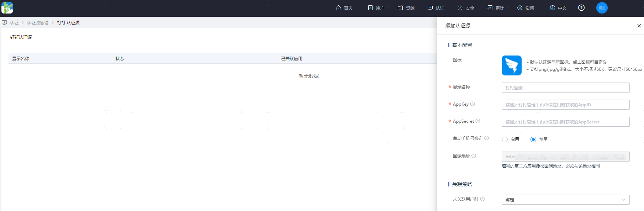The width and height of the screenshot is (644, 211).
Task: Close the 添加认证源 panel with X
Action: 639,26
